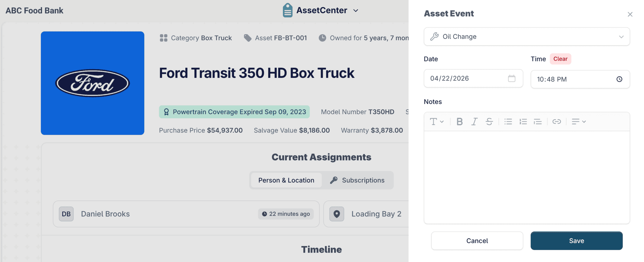Cancel the asset event

477,241
